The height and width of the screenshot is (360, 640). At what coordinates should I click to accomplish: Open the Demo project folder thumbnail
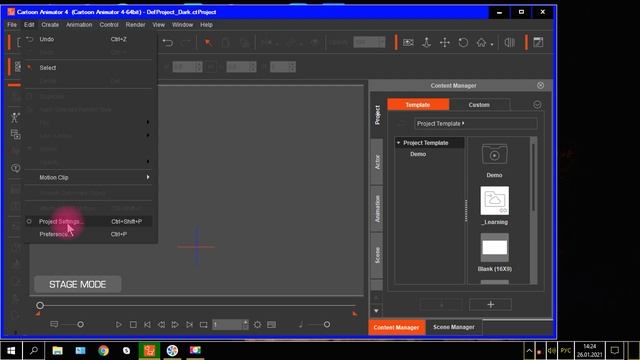[x=494, y=154]
